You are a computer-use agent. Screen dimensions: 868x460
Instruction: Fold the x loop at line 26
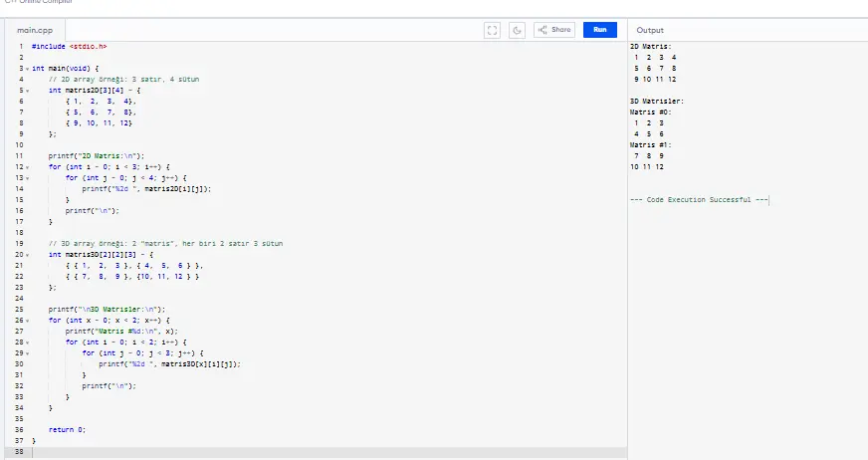coord(26,320)
